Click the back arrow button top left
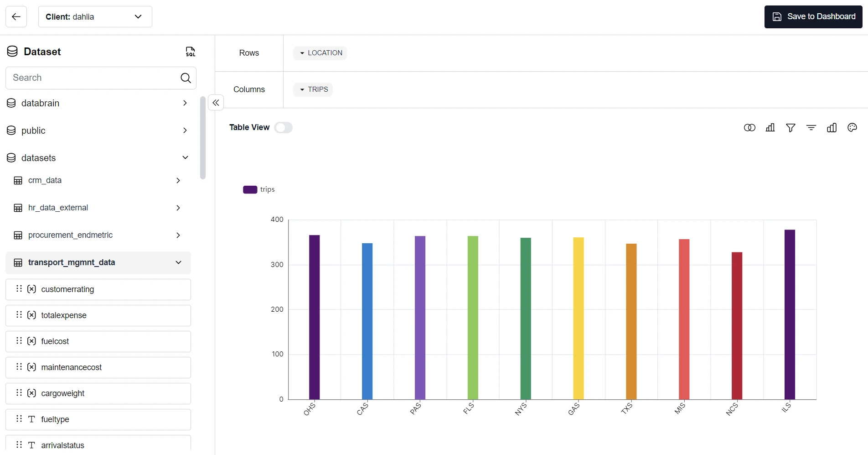Screen dimensions: 868x455 (x=16, y=17)
